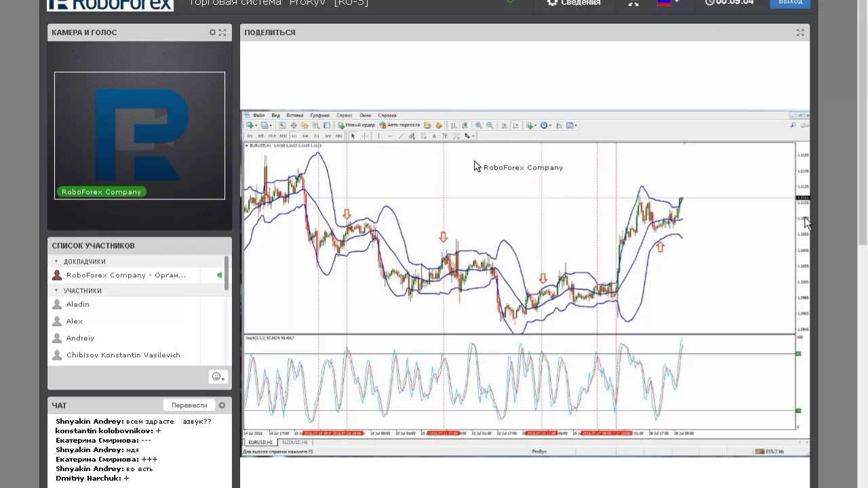Screen dimensions: 868x488
Task: Select H1 timeframe button
Action: coord(294,136)
